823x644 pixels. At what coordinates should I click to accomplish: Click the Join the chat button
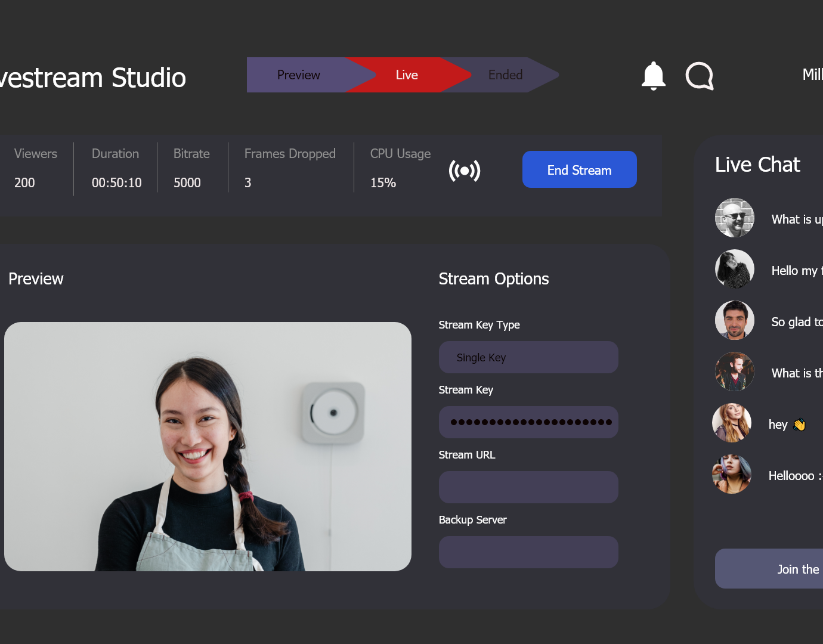[x=769, y=569]
